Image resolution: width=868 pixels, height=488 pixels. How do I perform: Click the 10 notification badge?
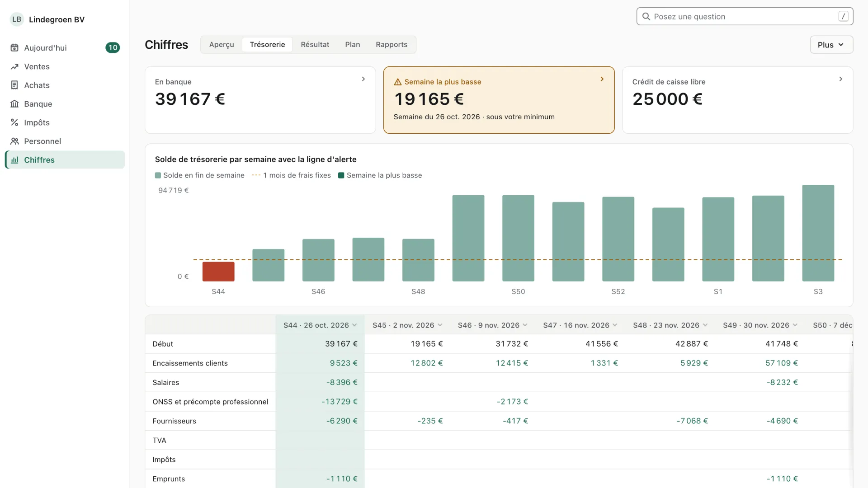[x=113, y=47]
